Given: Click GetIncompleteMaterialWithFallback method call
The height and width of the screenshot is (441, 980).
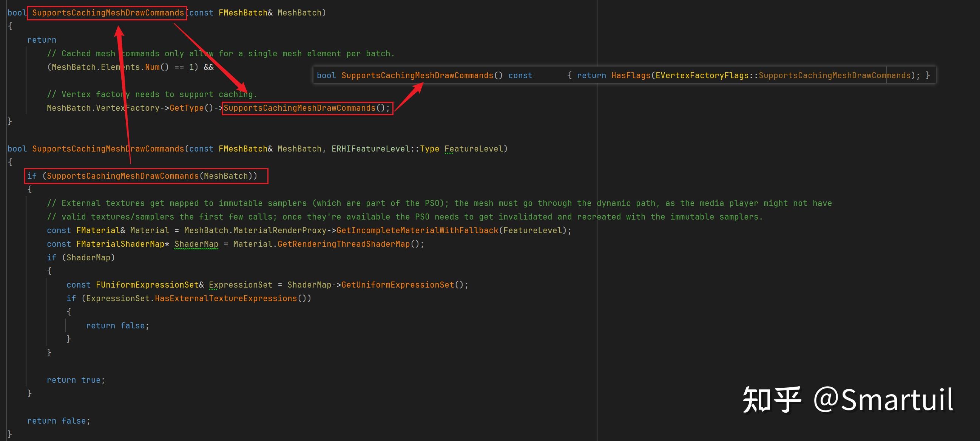Looking at the screenshot, I should (417, 231).
